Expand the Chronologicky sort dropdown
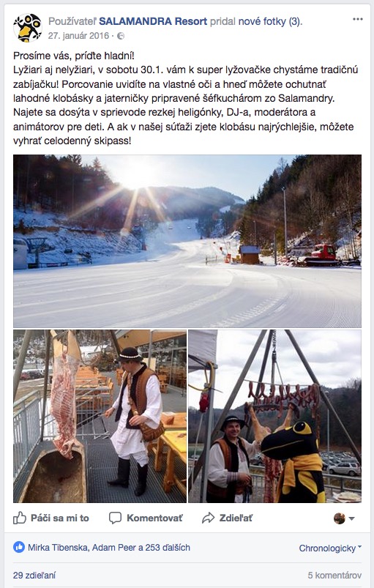 click(330, 548)
